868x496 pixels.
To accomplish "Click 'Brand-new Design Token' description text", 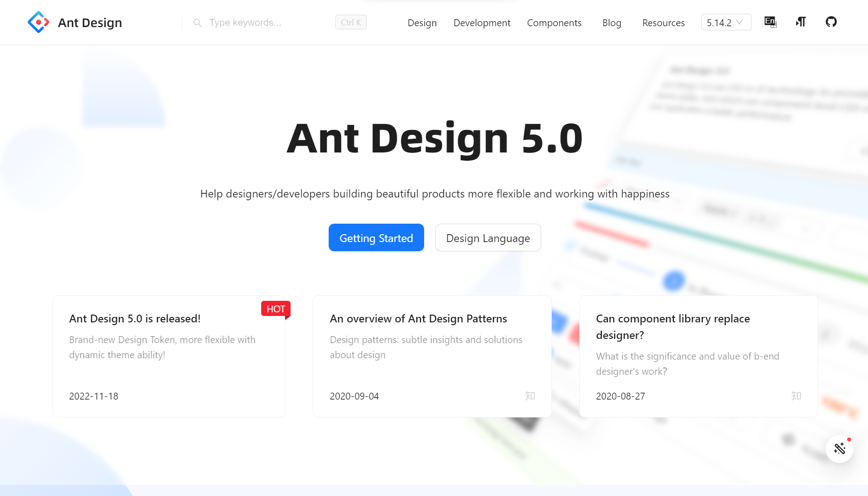I will tap(162, 347).
